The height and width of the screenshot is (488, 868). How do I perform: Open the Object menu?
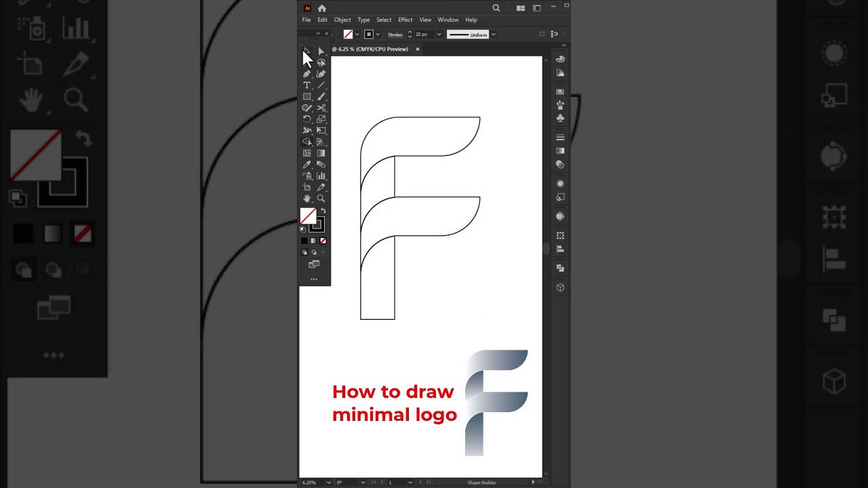coord(342,20)
